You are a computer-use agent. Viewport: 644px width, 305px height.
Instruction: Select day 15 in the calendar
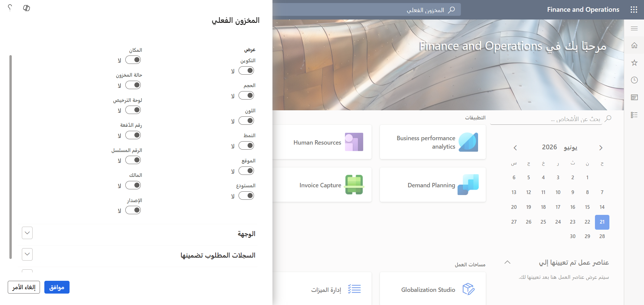point(587,207)
